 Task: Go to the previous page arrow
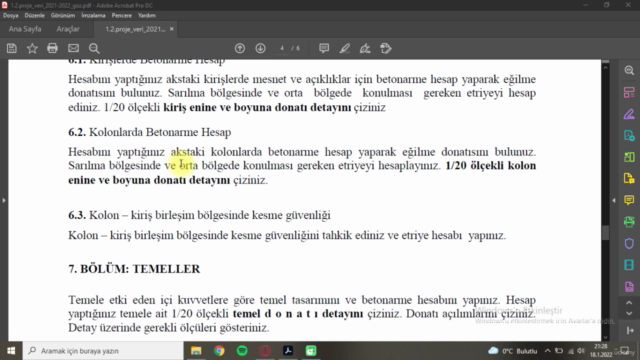click(240, 48)
